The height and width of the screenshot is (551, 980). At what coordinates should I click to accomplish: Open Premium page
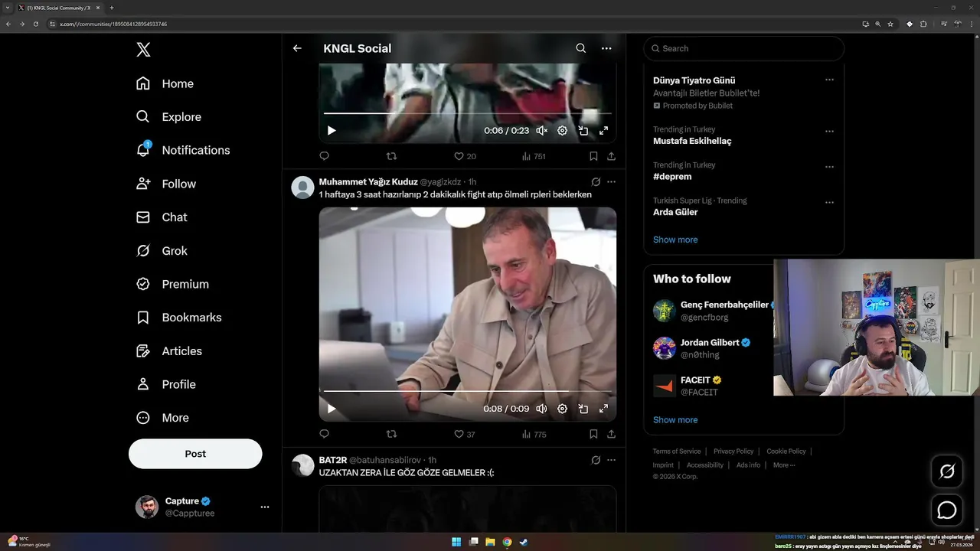(172, 284)
